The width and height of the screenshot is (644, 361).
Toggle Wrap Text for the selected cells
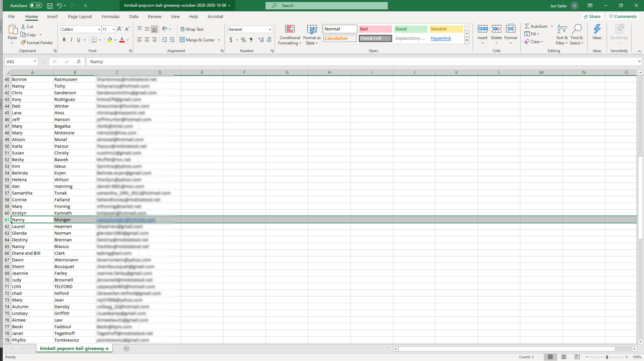click(192, 29)
